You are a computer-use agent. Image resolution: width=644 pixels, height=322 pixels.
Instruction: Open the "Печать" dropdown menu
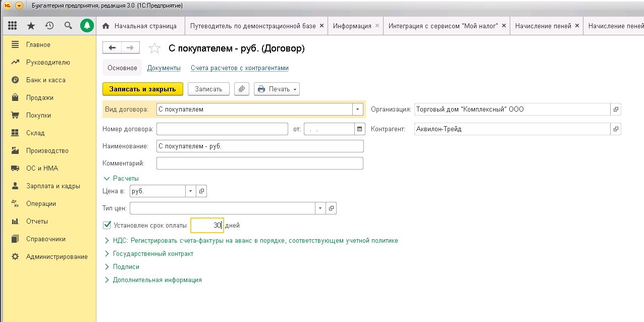coord(277,89)
